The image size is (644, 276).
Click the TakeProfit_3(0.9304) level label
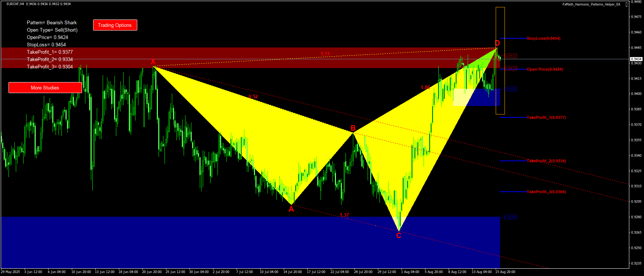pos(546,192)
